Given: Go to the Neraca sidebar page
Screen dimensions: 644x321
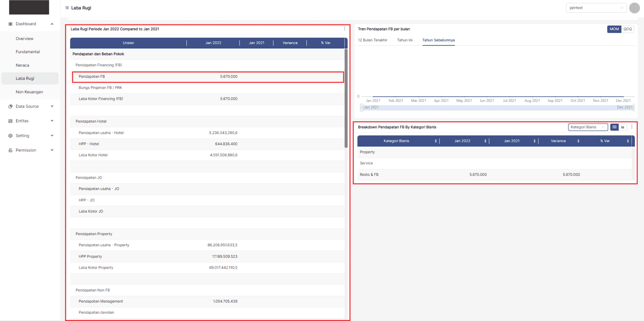Looking at the screenshot, I should coord(23,65).
